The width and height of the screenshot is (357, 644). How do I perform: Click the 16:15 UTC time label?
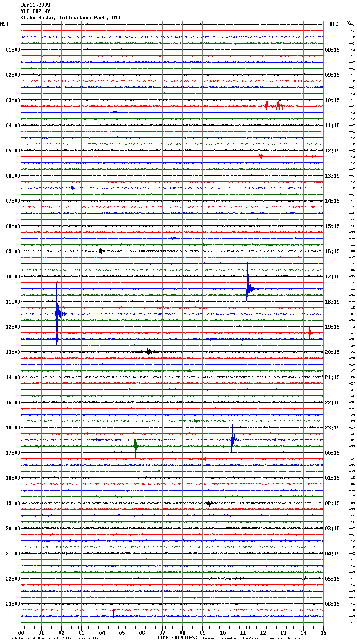(332, 251)
